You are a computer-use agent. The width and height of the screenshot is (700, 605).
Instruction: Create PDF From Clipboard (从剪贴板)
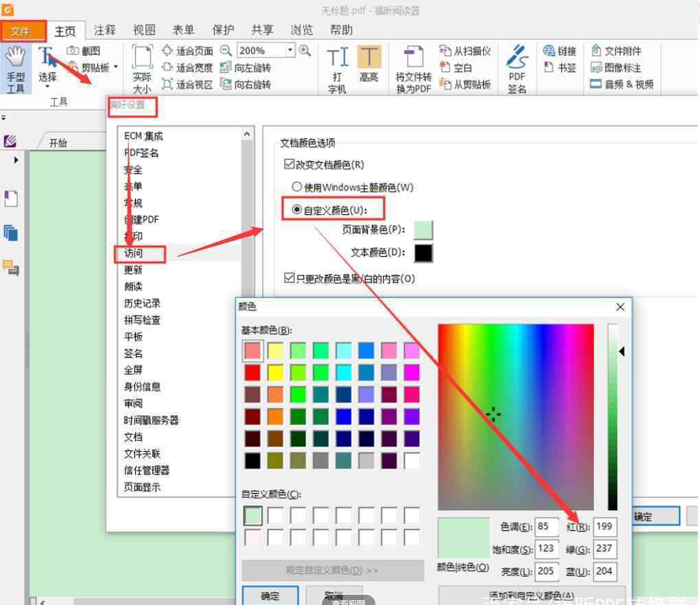[465, 84]
